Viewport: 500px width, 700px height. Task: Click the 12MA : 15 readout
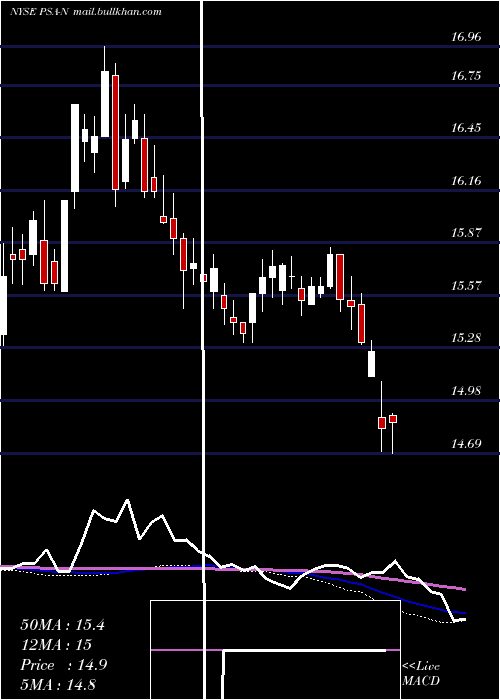[x=56, y=645]
